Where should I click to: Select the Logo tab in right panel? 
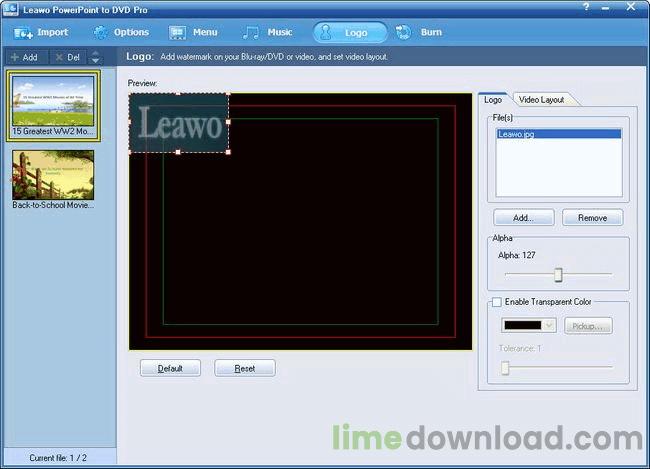click(x=493, y=100)
